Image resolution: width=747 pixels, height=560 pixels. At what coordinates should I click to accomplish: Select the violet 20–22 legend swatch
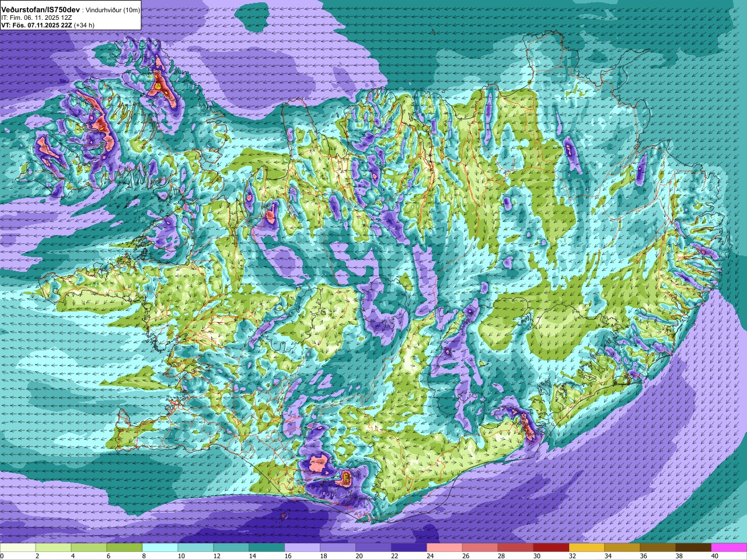tap(374, 548)
